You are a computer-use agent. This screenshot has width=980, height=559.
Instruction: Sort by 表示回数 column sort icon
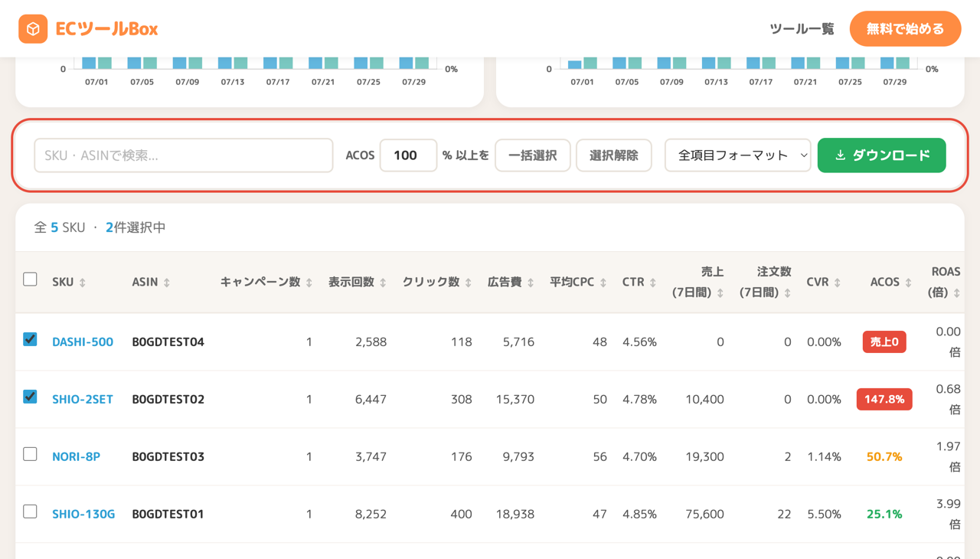(x=383, y=283)
